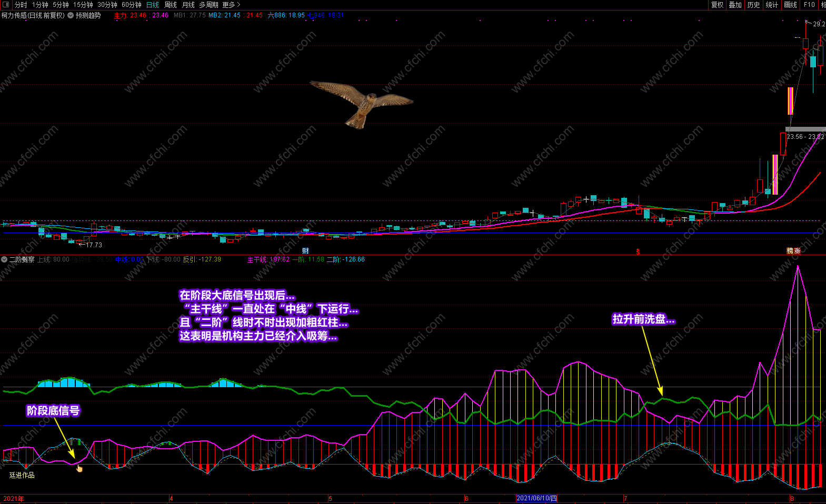Viewport: 826px width, 504px height.
Task: Expand the 二阶甄察 indicator panel menu arrow
Action: coord(4,259)
